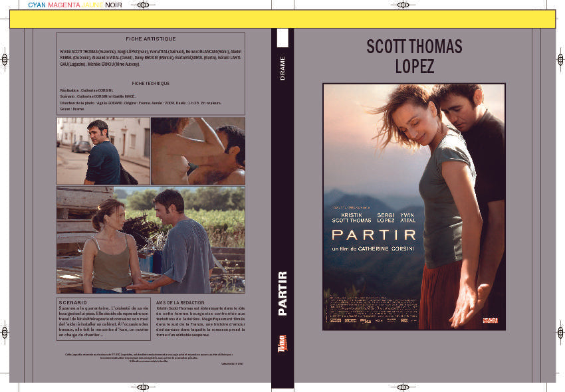
Task: Click the bottom-right registration crosshair mark
Action: point(403,387)
